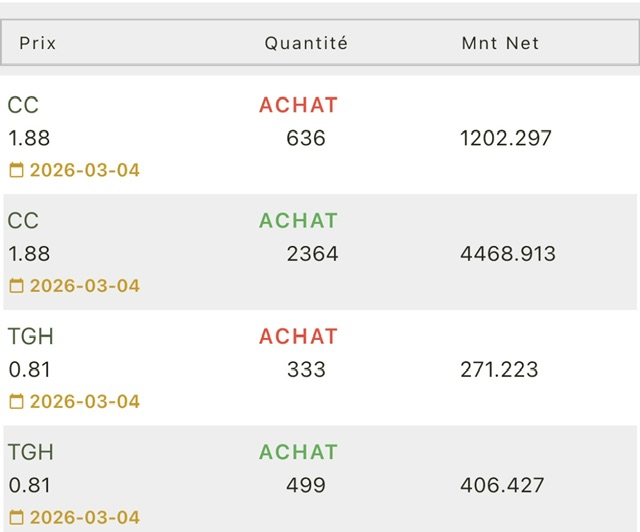The height and width of the screenshot is (532, 640).
Task: Select the quantity value 2364
Action: pos(312,254)
